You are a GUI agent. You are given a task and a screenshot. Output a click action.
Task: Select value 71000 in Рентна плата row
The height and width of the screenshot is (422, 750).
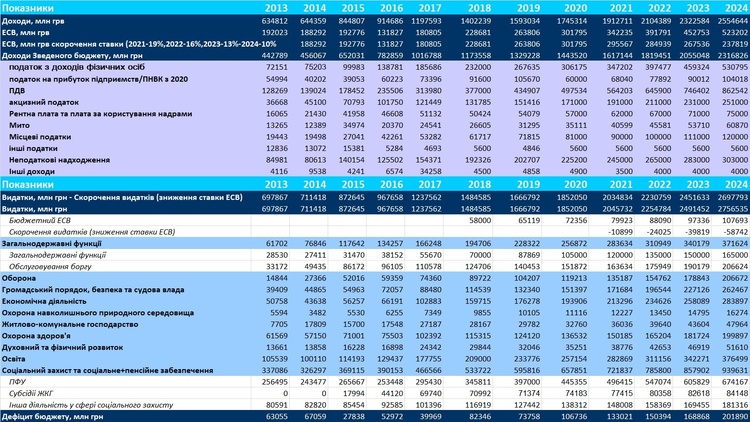point(698,114)
